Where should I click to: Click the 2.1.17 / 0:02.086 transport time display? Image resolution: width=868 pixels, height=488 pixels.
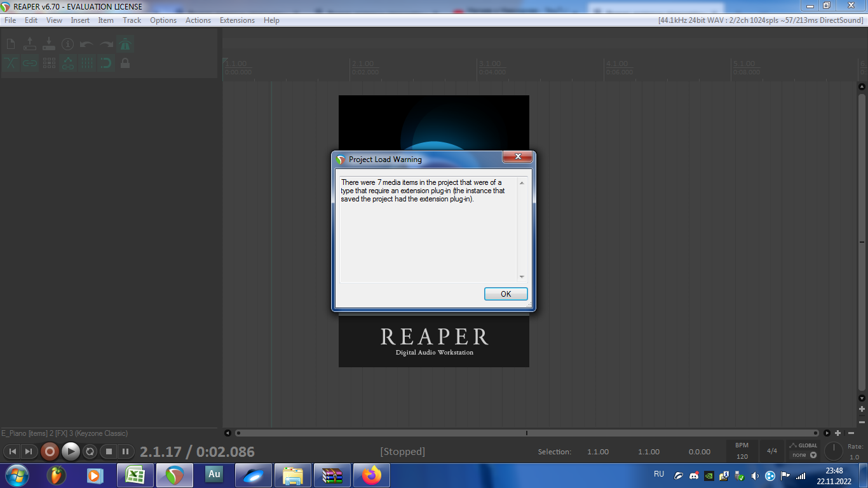point(197,452)
